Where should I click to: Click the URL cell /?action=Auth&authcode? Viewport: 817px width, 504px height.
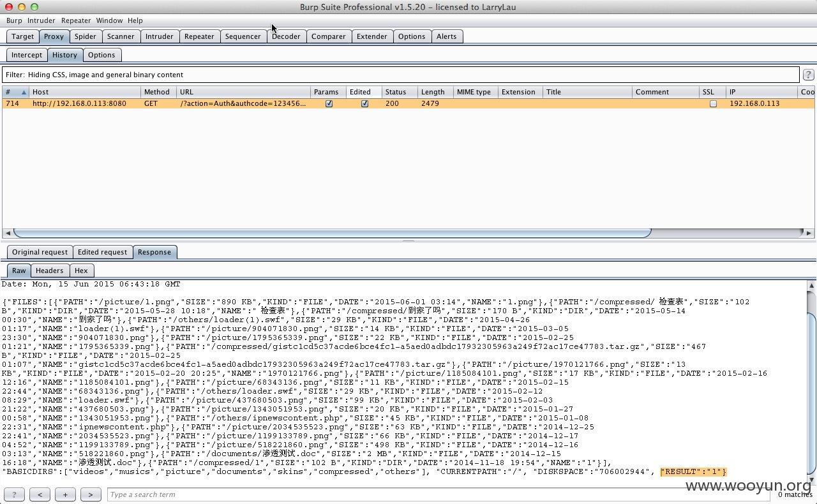click(x=243, y=103)
